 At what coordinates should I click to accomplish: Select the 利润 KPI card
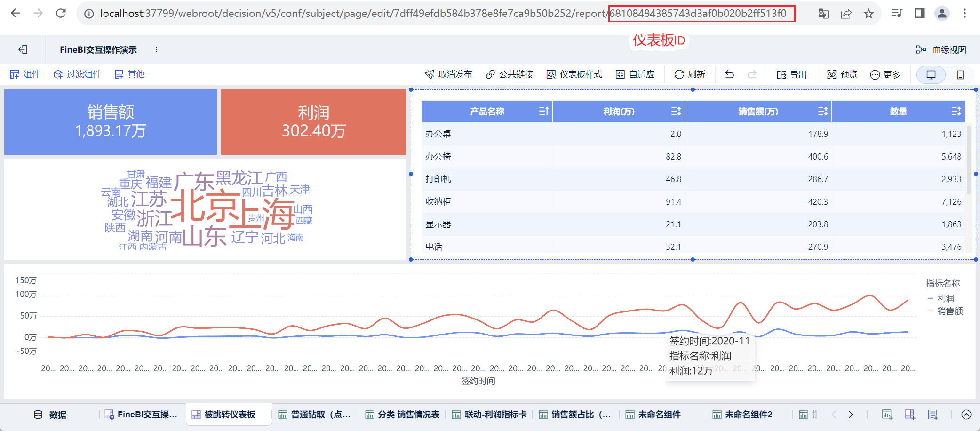[314, 122]
